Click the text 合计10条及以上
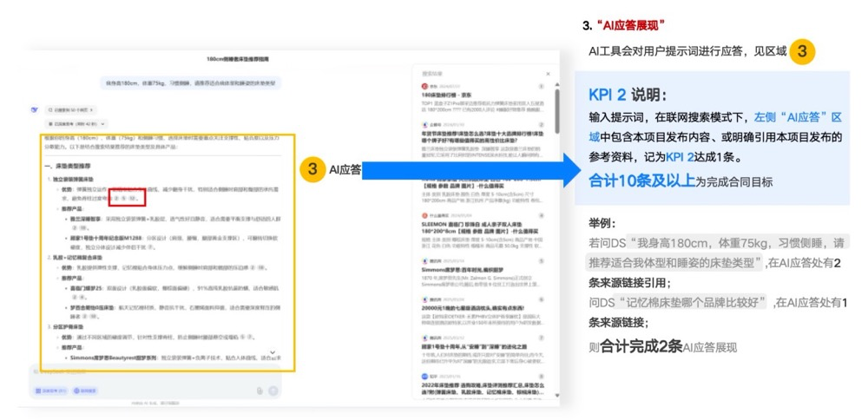Screen dimensions: 868x420 point(641,181)
